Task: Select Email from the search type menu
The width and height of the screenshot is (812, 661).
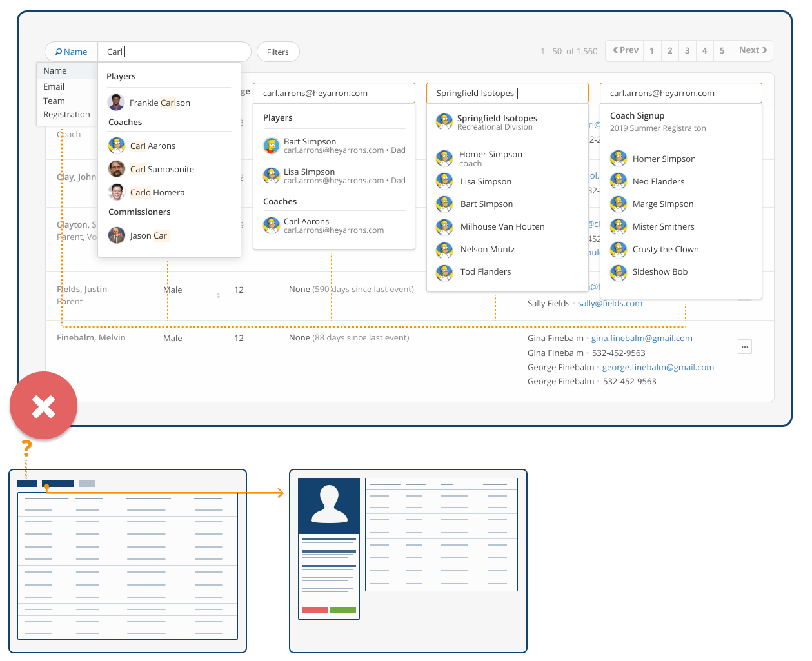Action: pos(54,86)
